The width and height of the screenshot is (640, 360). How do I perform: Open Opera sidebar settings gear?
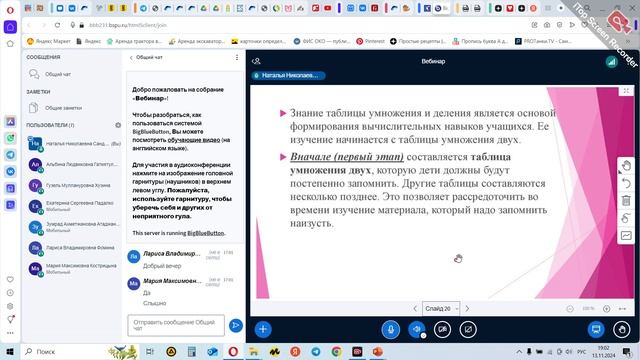(10, 306)
